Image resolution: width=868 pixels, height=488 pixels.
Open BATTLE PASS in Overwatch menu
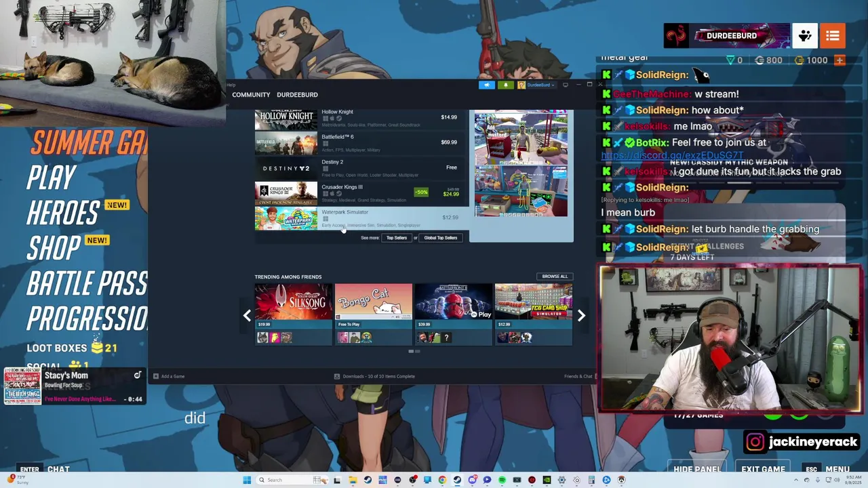tap(87, 284)
